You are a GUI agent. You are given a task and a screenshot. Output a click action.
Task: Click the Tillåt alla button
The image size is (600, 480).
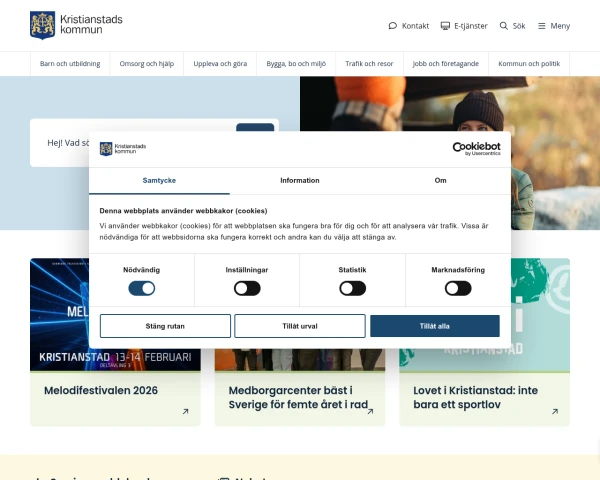435,326
